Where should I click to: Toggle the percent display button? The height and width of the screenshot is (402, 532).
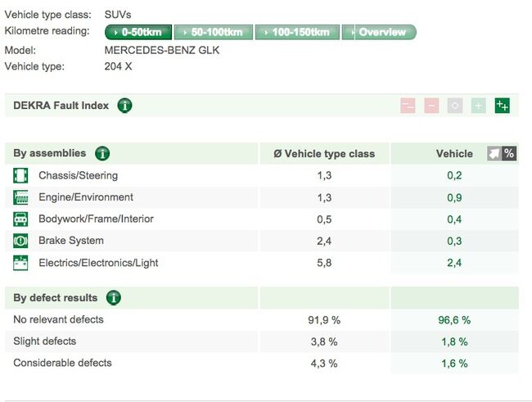509,153
